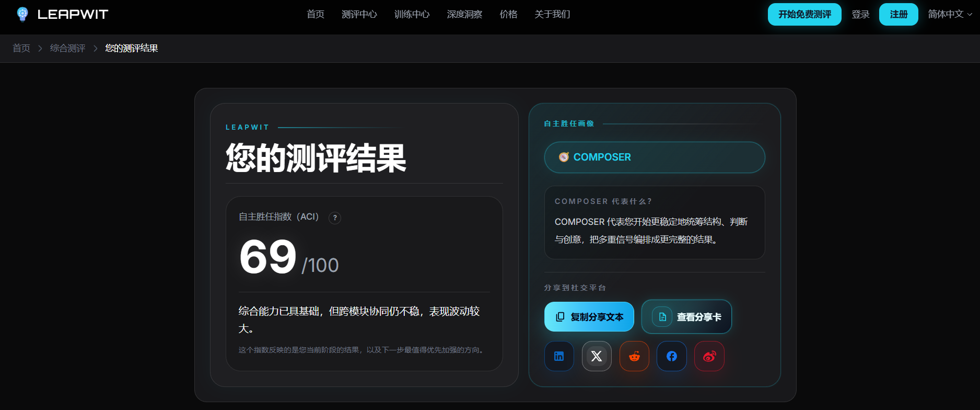Click the 查看分享卡 button
The height and width of the screenshot is (410, 980).
686,317
